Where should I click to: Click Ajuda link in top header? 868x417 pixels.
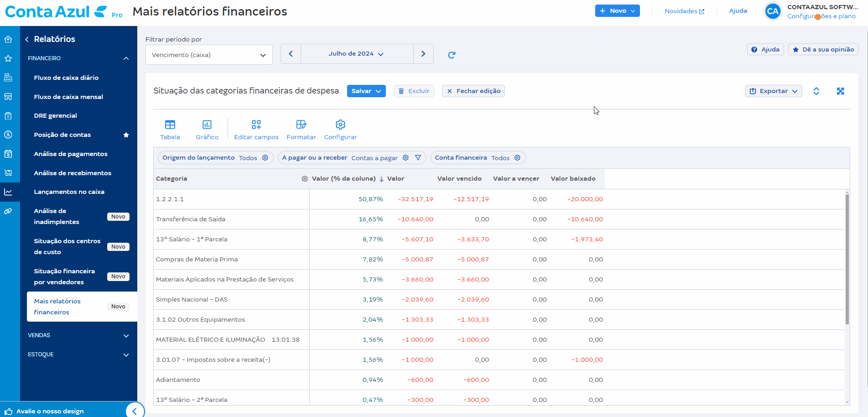[x=738, y=11]
